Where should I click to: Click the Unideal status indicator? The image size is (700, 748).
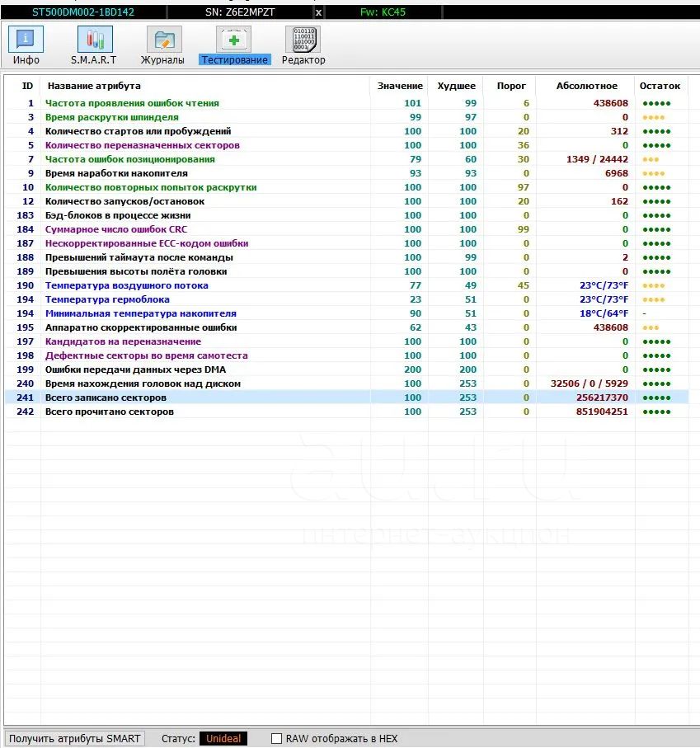(223, 738)
